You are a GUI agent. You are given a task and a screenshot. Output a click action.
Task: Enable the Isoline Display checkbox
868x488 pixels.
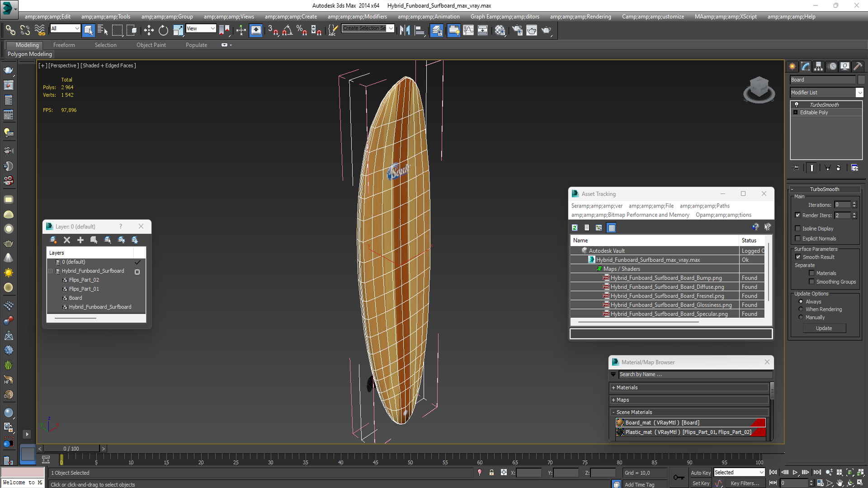(798, 229)
